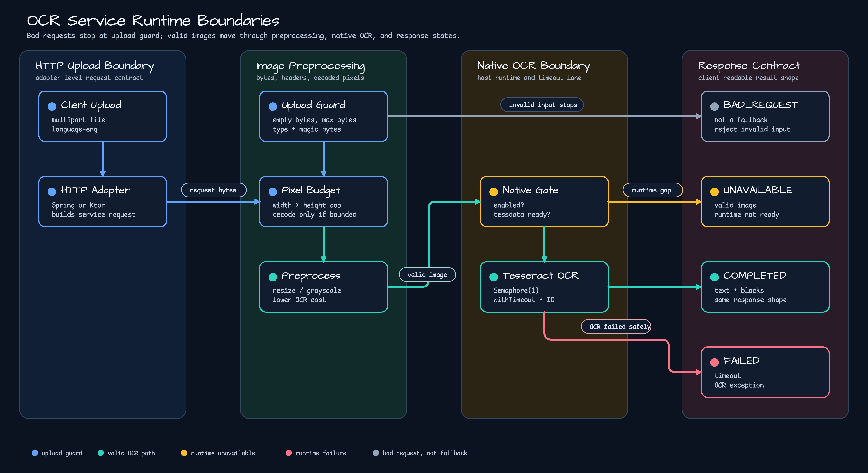Click the blue legend dot for upload guard
The width and height of the screenshot is (868, 473).
pyautogui.click(x=35, y=453)
